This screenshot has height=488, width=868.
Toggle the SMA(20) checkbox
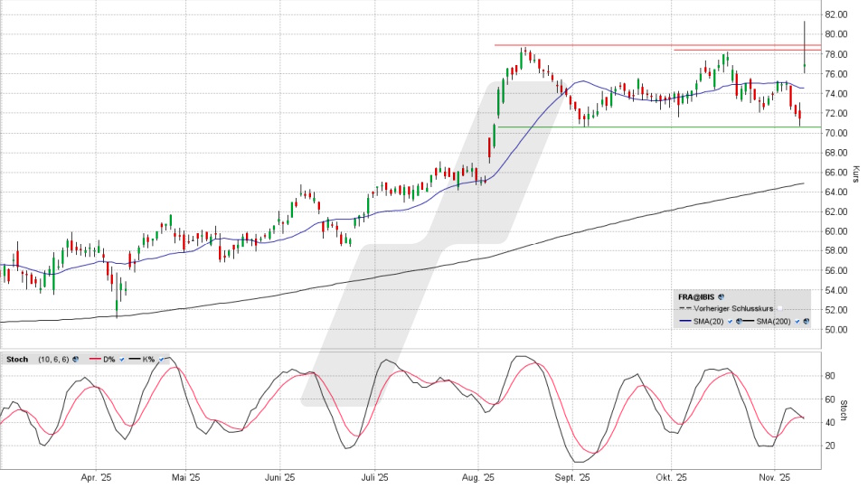click(x=730, y=321)
